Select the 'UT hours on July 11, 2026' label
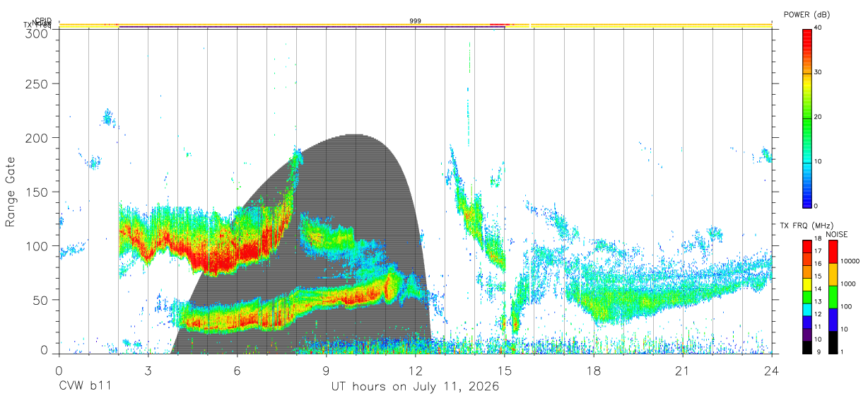The width and height of the screenshot is (868, 401). [x=415, y=387]
